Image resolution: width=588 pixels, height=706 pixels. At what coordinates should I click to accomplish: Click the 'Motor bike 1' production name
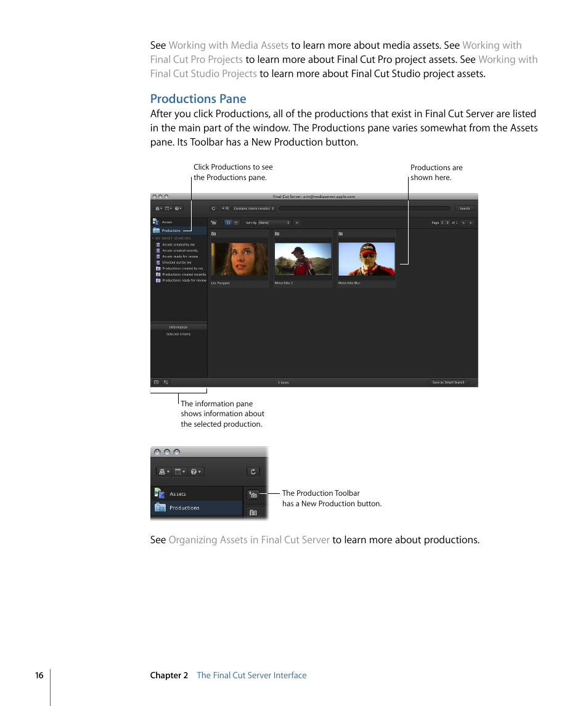(284, 283)
